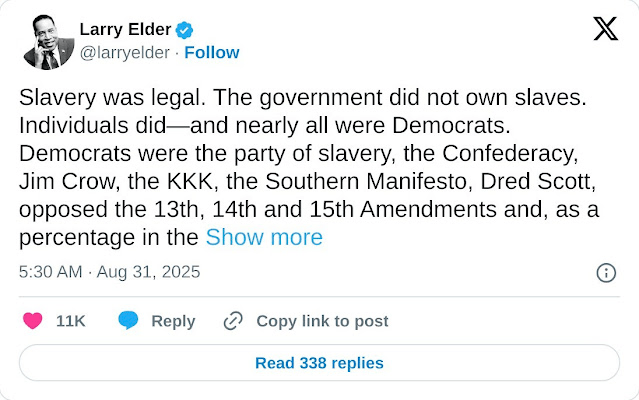Image resolution: width=639 pixels, height=400 pixels.
Task: Select Copy link to post text
Action: click(322, 321)
